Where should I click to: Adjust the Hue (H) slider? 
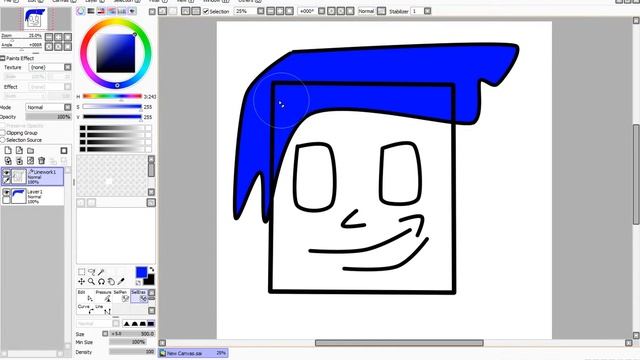[112, 97]
